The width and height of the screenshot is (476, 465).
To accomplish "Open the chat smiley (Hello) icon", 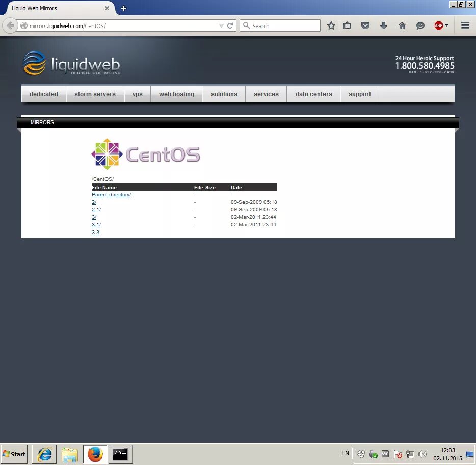I will click(x=420, y=26).
